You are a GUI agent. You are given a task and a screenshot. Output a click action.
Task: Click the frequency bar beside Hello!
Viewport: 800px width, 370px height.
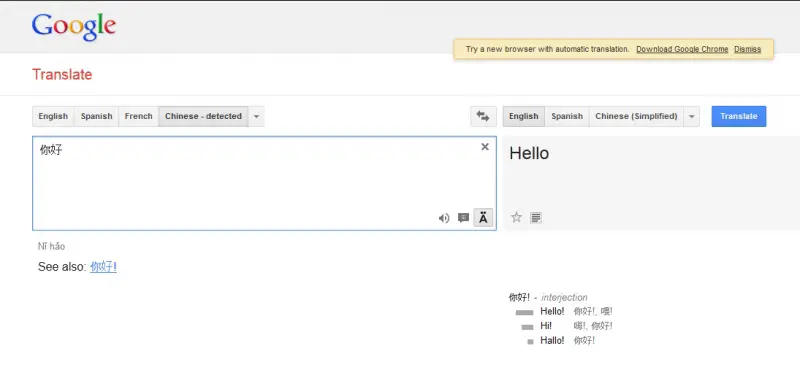click(x=524, y=312)
